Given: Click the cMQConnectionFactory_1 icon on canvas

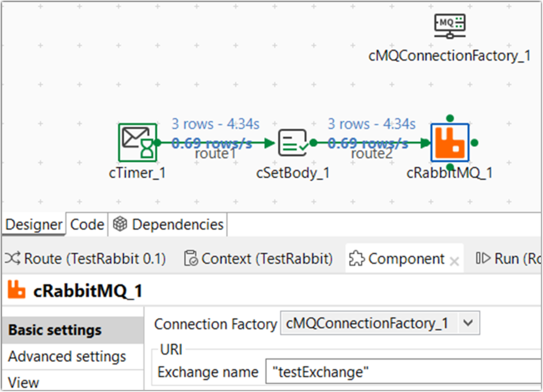Looking at the screenshot, I should pos(450,26).
